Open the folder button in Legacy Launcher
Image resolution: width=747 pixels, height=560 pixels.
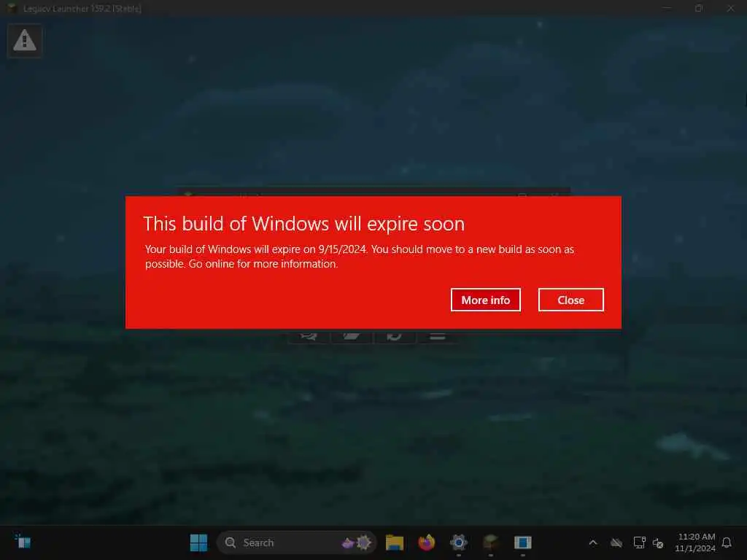(x=352, y=335)
